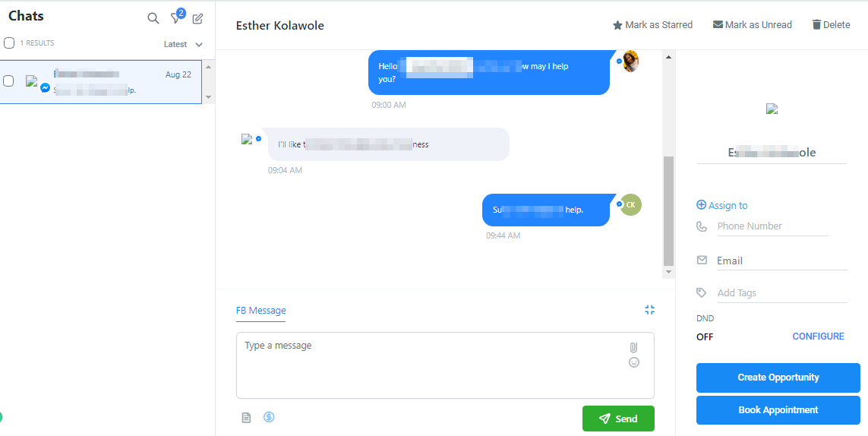Image resolution: width=868 pixels, height=436 pixels.
Task: Check the Aug 22 conversation checkbox
Action: click(8, 81)
